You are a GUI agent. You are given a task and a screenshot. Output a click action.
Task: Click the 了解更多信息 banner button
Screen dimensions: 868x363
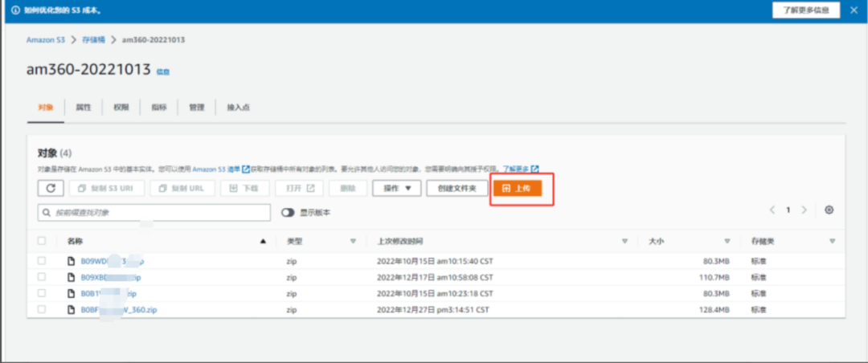[x=806, y=10]
